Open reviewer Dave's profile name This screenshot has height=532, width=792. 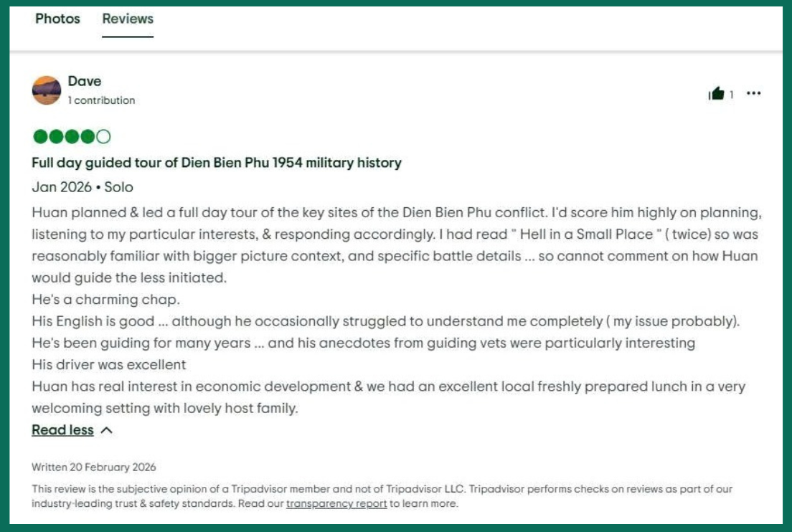point(85,81)
